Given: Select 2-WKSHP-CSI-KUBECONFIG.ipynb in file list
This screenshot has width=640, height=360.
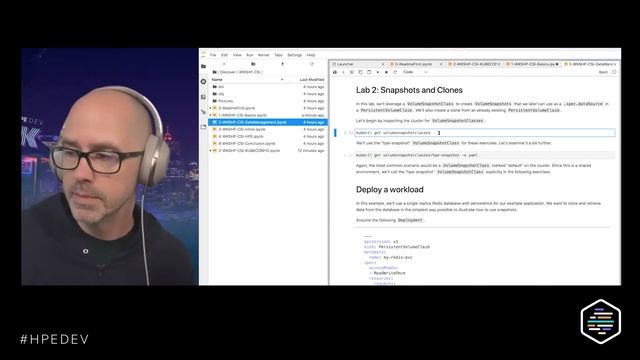Looking at the screenshot, I should click(x=268, y=151).
